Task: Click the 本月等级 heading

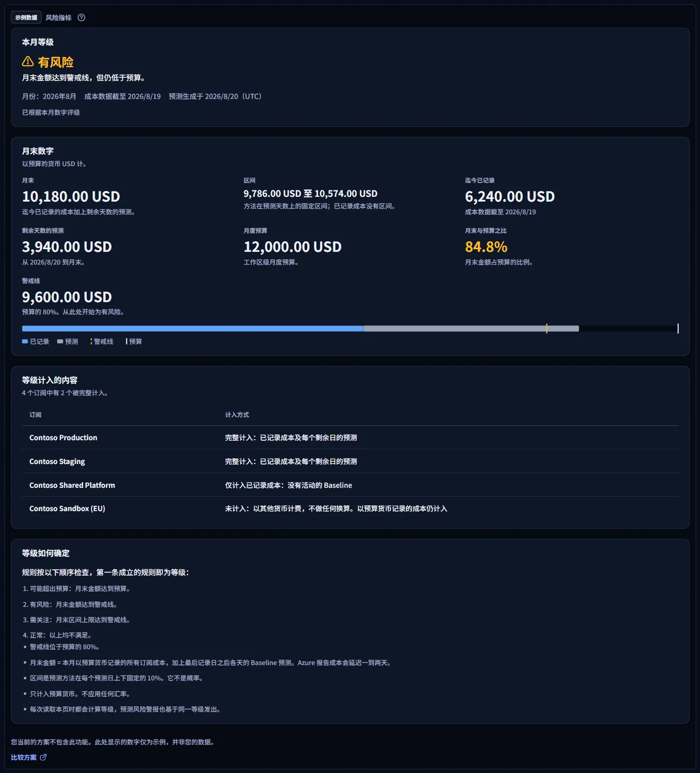Action: 38,42
